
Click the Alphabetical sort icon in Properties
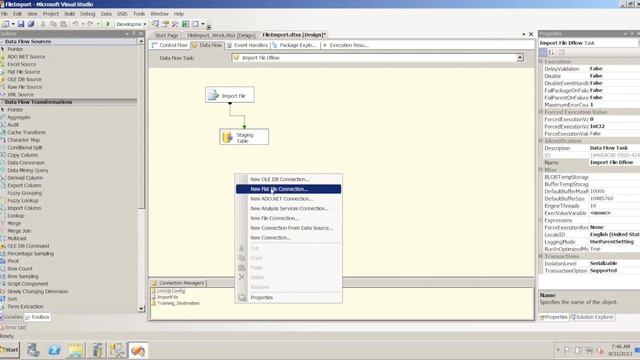[x=551, y=52]
